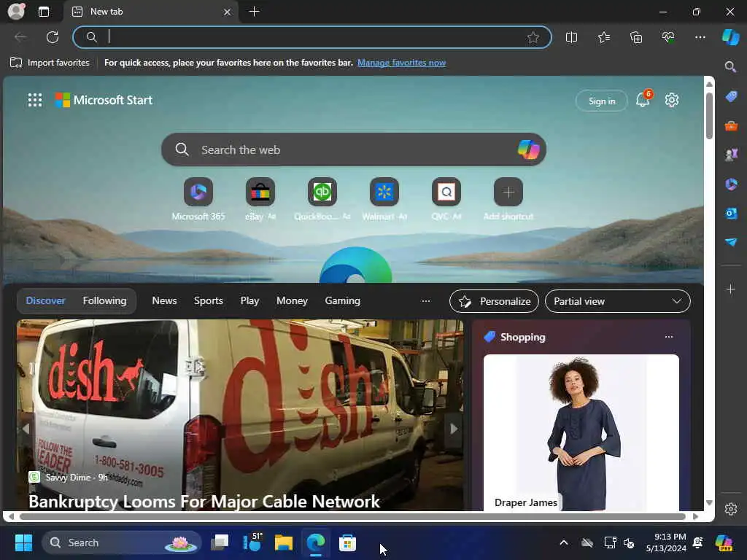Add a sidebar app with plus

click(x=730, y=289)
